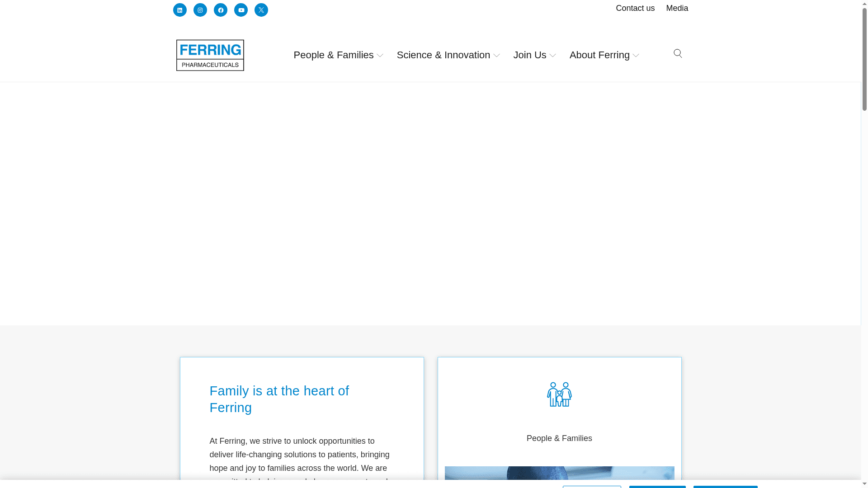Viewport: 868px width, 488px height.
Task: Open the Media menu item
Action: 676,8
